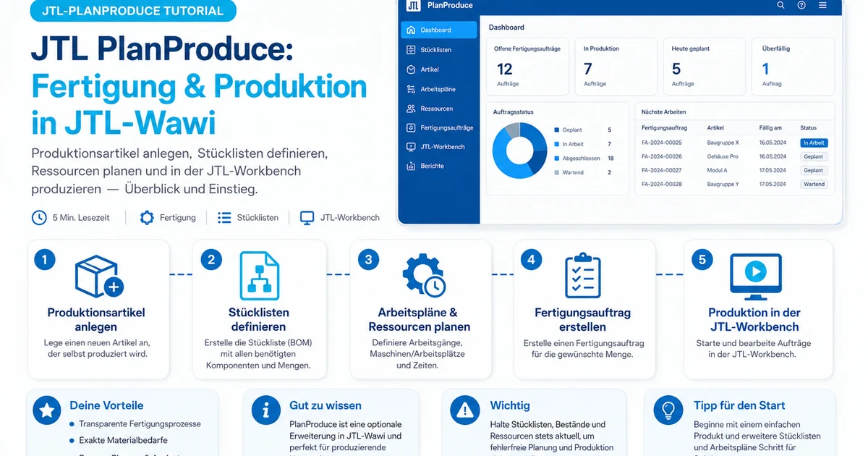Click the BOM document icon for Stücklisten definieren

259,276
